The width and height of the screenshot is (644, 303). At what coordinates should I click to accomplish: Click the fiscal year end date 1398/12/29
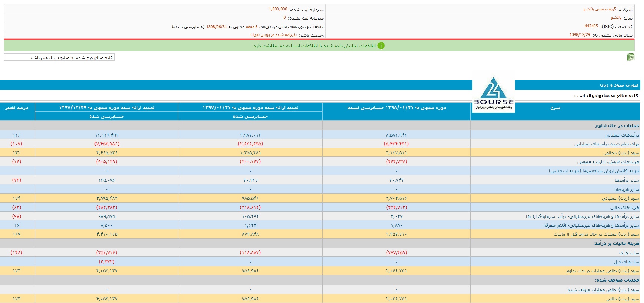[x=580, y=35]
